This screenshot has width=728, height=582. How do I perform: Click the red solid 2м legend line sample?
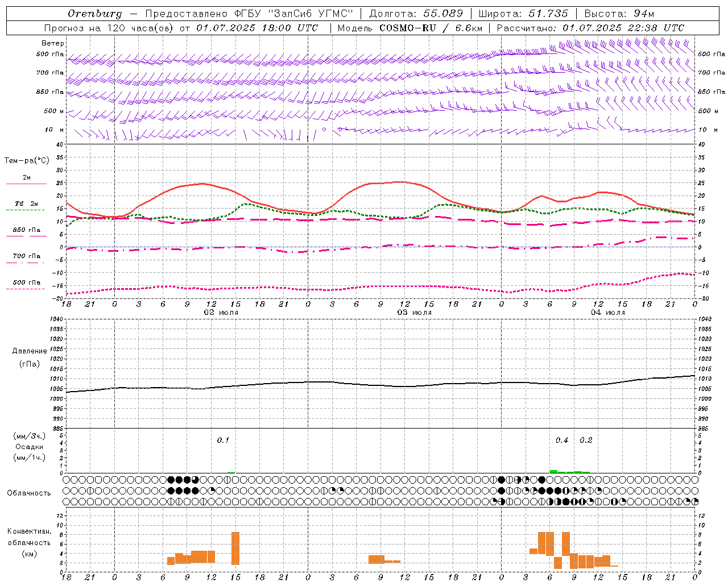[x=27, y=184]
